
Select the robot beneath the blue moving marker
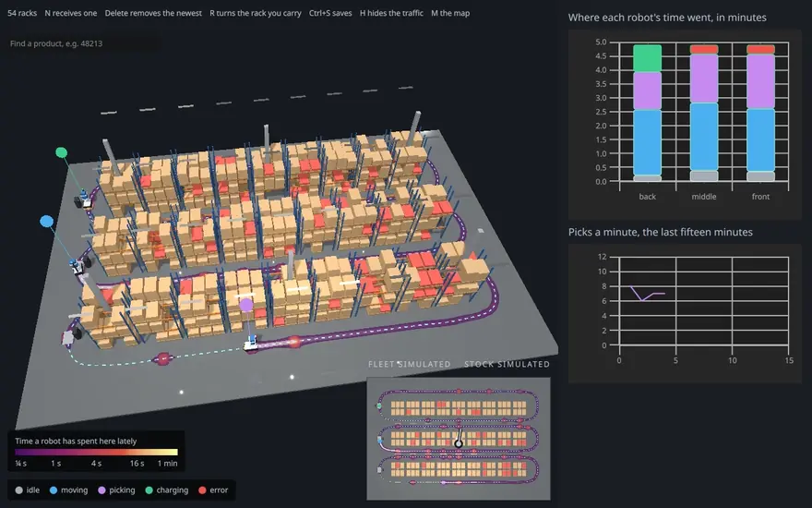pos(78,266)
